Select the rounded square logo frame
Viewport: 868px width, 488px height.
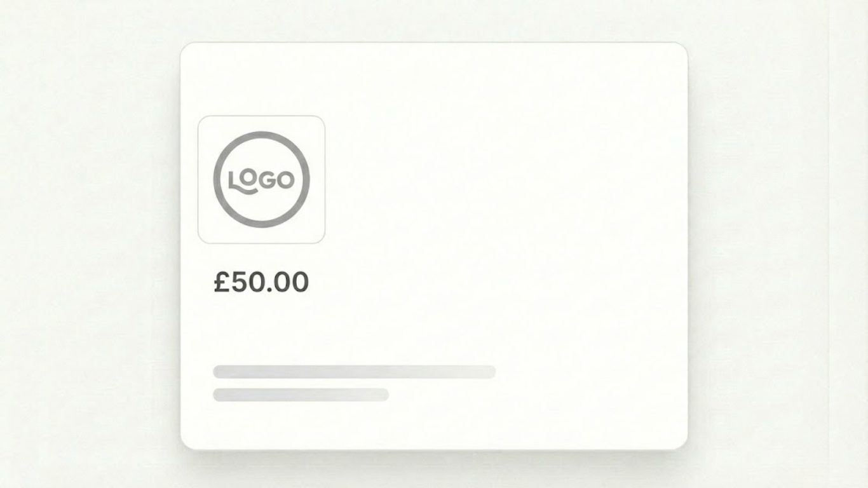261,179
